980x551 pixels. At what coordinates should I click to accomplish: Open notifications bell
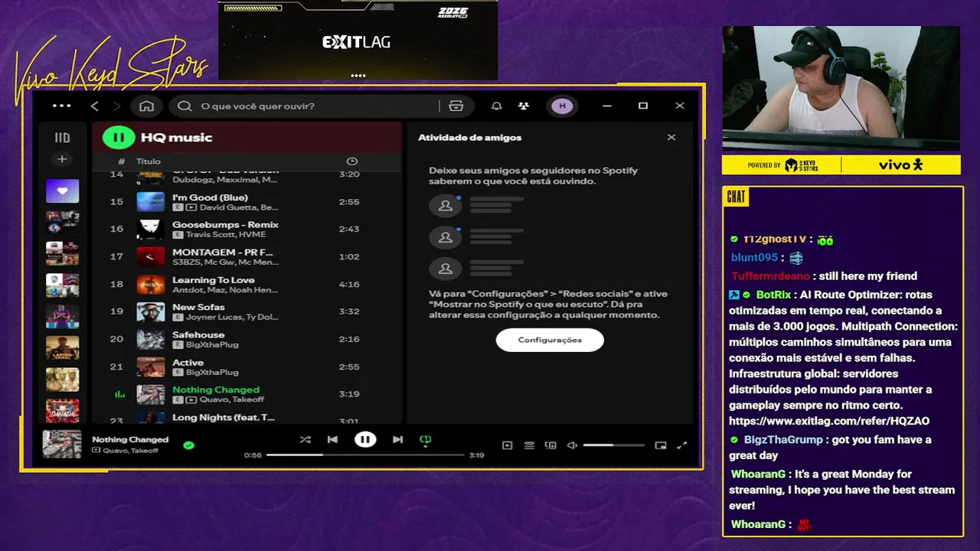point(496,106)
